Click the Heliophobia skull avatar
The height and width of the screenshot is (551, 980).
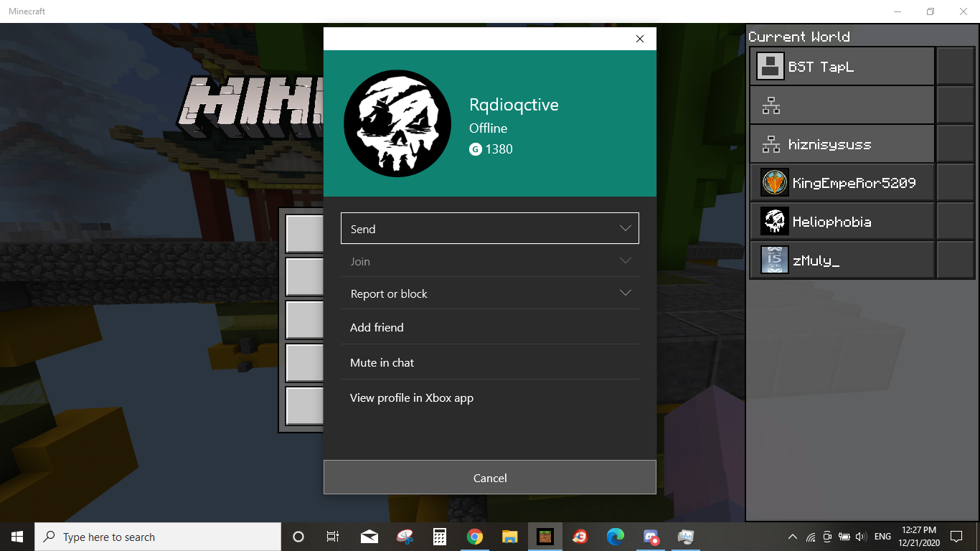(775, 222)
